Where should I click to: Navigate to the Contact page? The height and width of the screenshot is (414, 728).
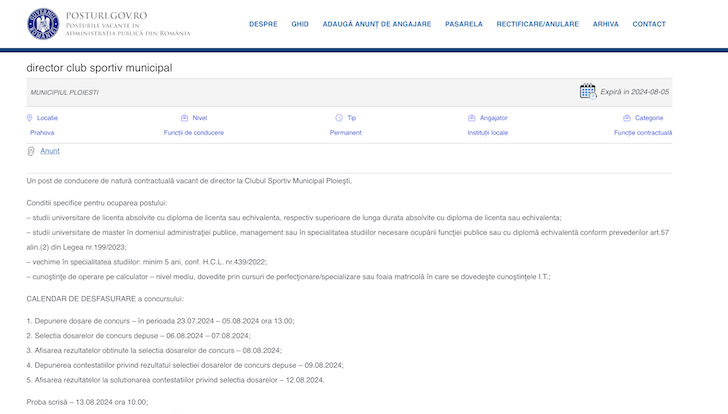coord(649,24)
